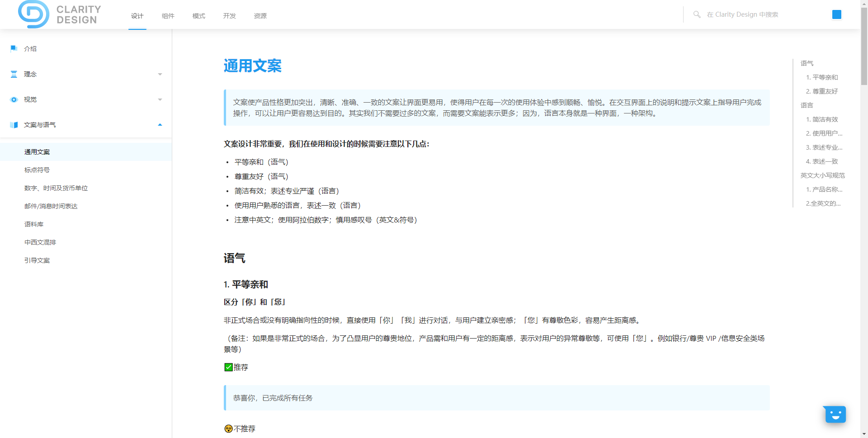Click the 理念 sidebar icon

pos(14,74)
